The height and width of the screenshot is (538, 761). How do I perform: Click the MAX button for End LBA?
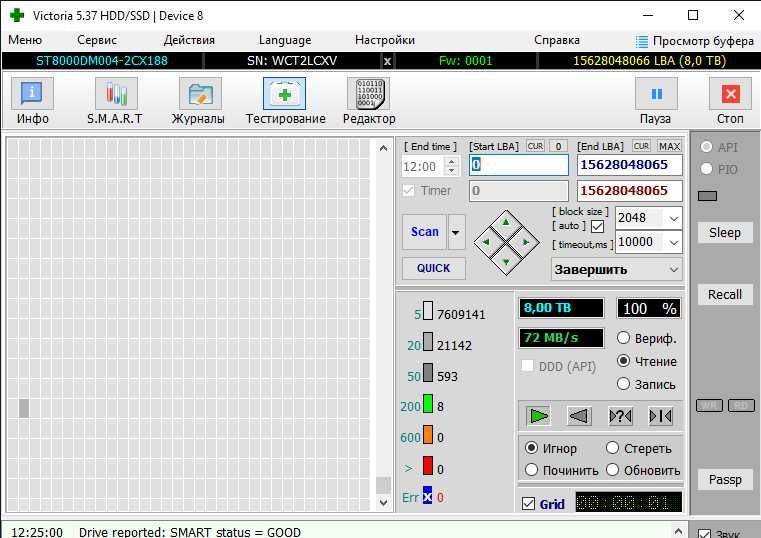point(669,146)
